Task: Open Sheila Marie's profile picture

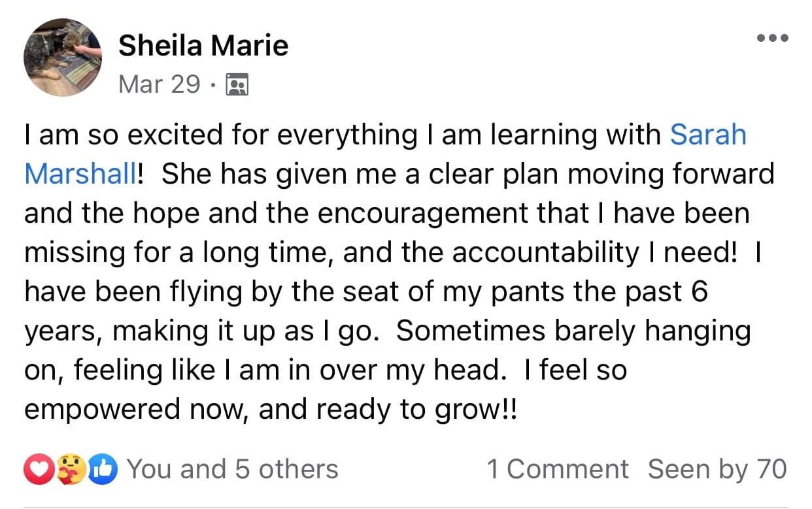Action: coord(63,57)
